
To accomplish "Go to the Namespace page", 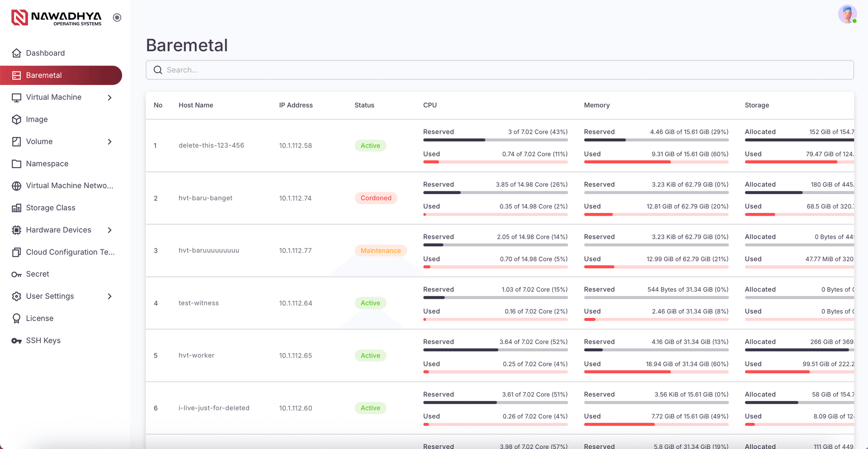I will tap(61, 164).
